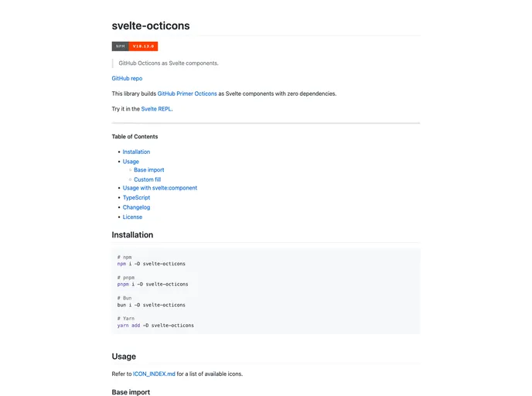The height and width of the screenshot is (396, 532).
Task: Navigate to the TypeScript section link
Action: click(136, 197)
